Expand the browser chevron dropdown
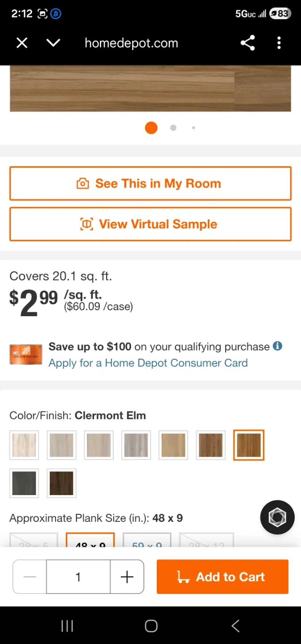 (x=53, y=43)
